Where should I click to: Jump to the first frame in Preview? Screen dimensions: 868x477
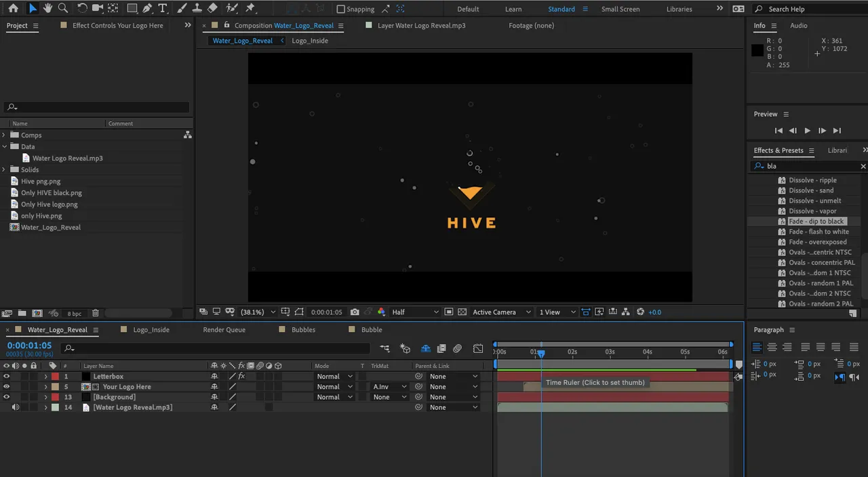[x=778, y=131]
